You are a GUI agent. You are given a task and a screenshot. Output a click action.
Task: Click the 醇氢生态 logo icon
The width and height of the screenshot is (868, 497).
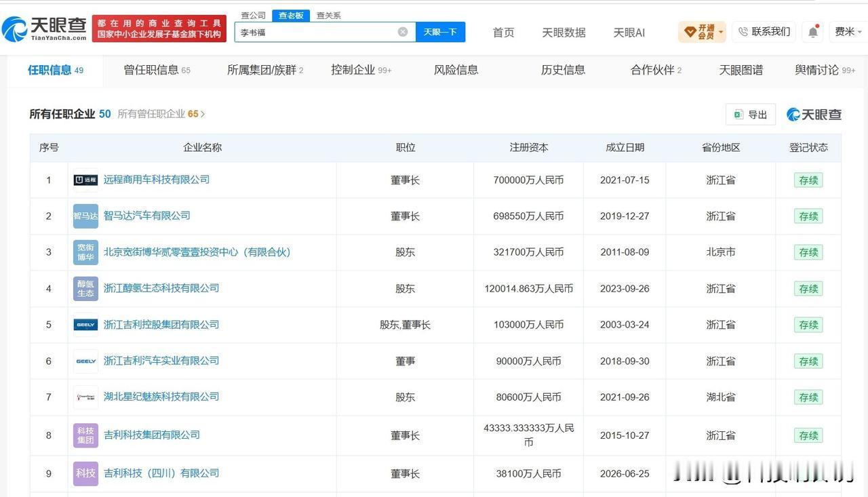(x=85, y=289)
